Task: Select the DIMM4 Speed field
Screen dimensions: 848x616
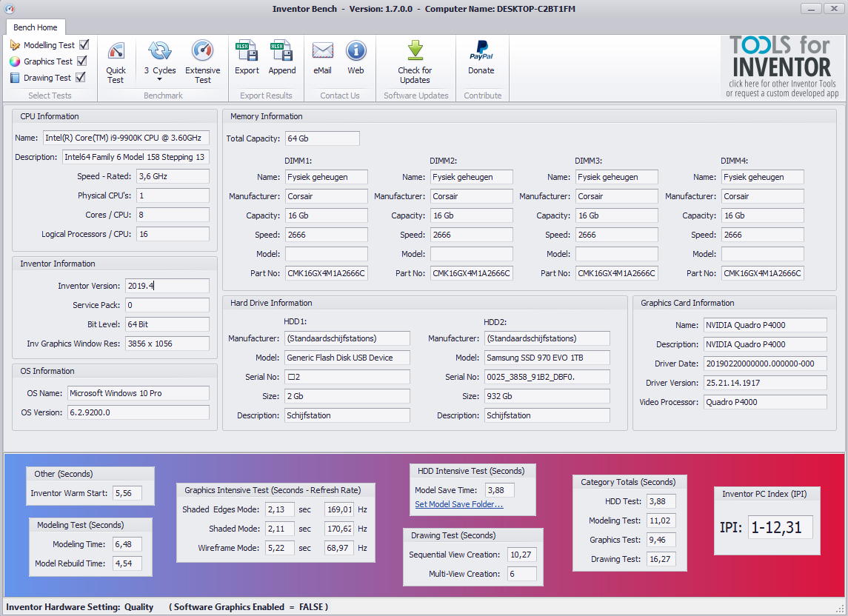Action: tap(763, 235)
